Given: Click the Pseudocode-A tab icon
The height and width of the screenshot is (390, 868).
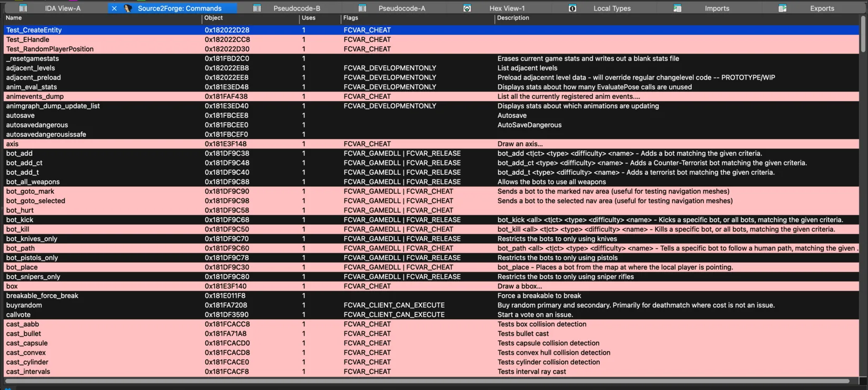Looking at the screenshot, I should (362, 8).
